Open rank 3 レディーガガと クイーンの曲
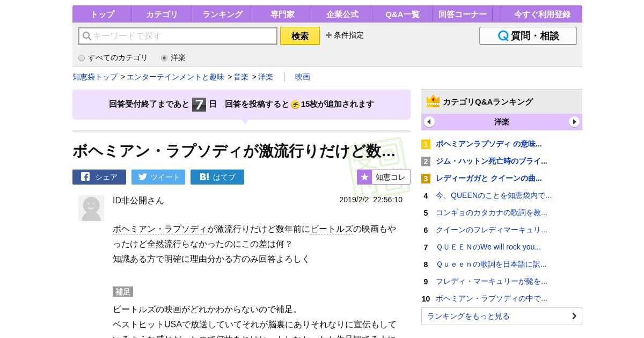Viewport: 644px width, 338px height. click(488, 178)
